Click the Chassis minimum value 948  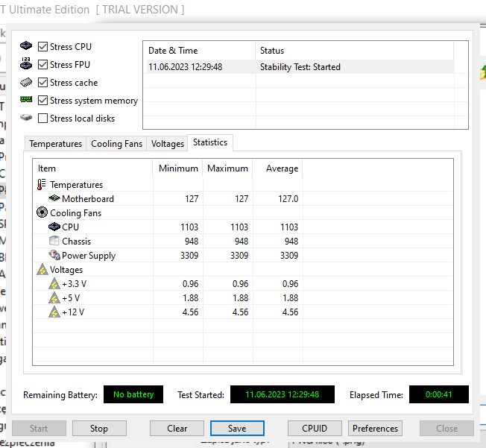192,242
